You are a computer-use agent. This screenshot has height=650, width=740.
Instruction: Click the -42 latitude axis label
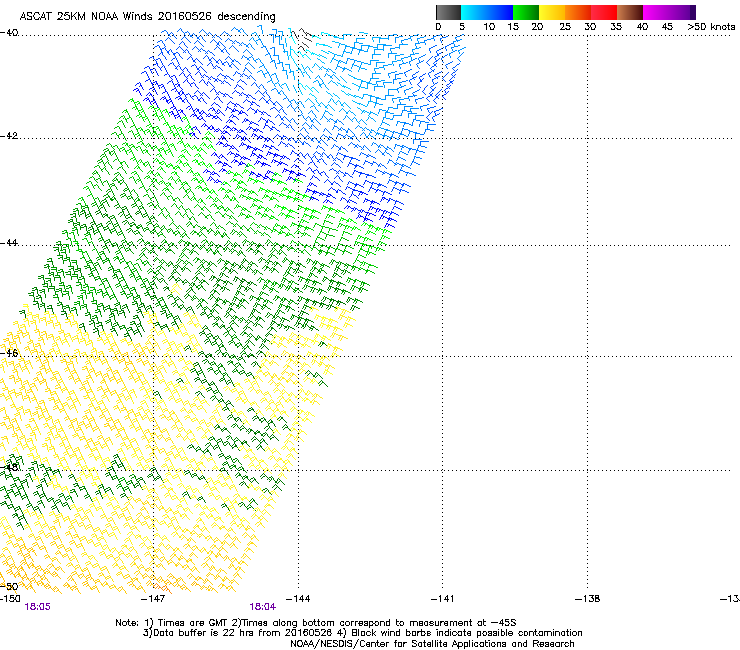[x=9, y=136]
